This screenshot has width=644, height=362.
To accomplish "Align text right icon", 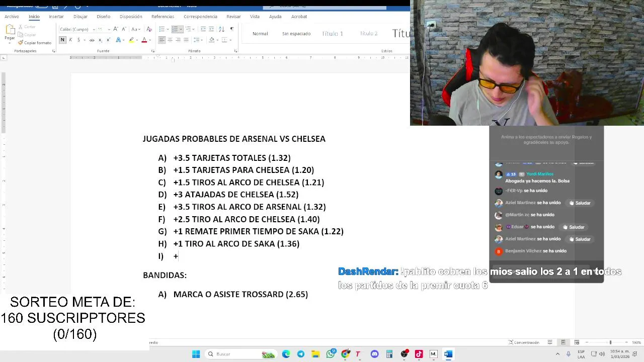I will 178,40.
